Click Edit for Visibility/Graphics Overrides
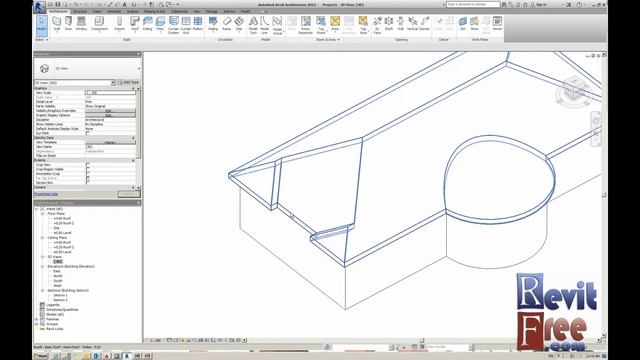The width and height of the screenshot is (640, 360). tap(110, 111)
